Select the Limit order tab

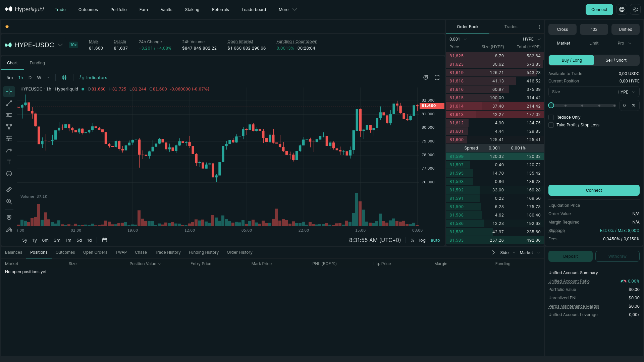pos(594,43)
